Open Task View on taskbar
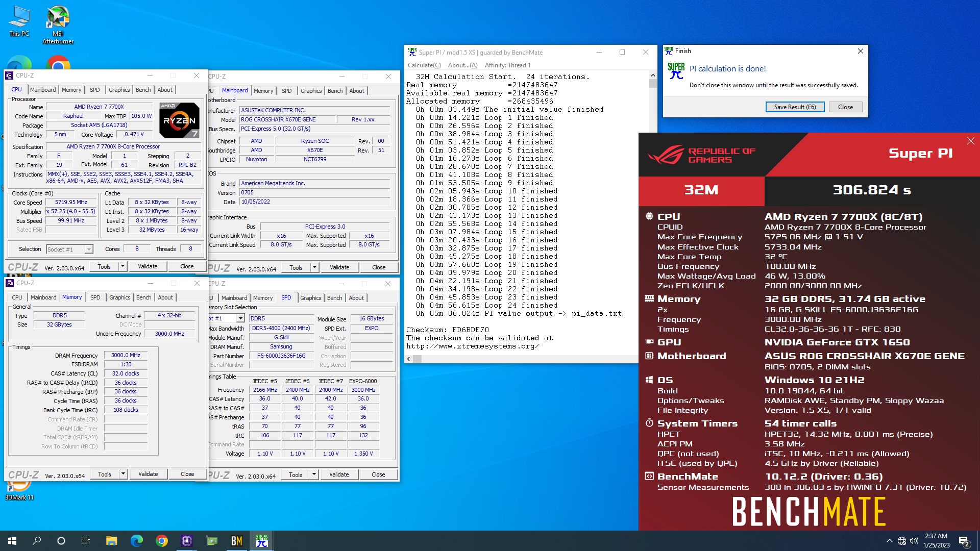The width and height of the screenshot is (980, 551). 86,541
